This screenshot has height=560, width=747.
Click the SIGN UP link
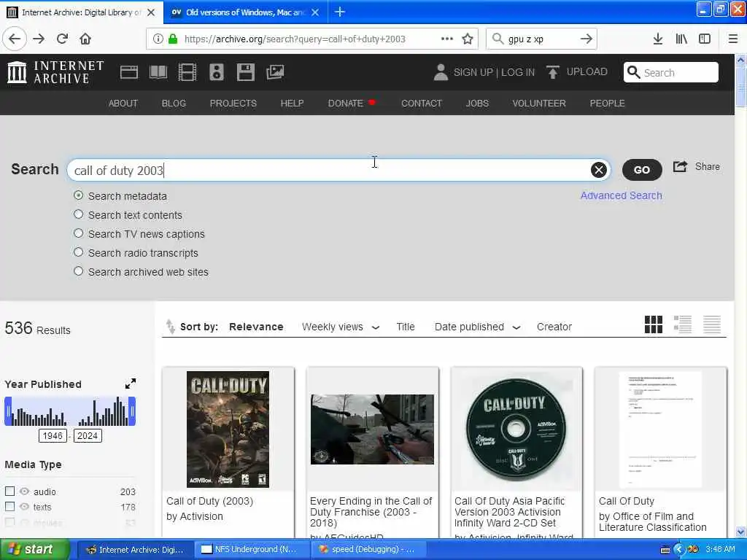click(x=473, y=72)
